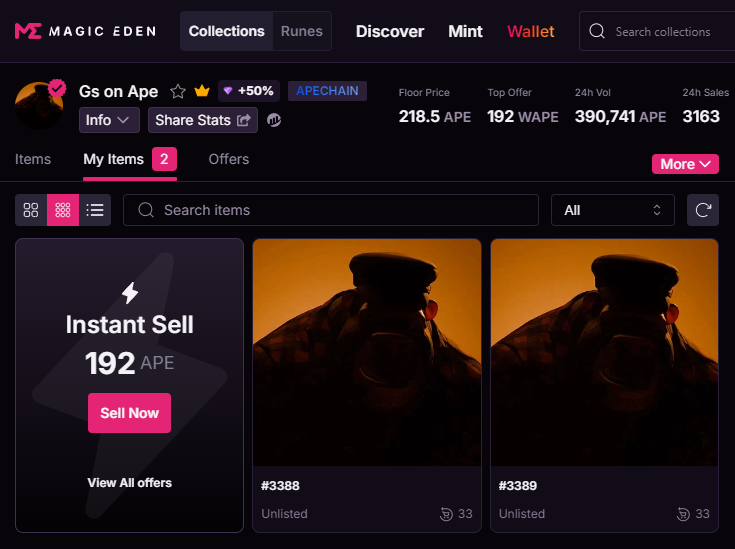Click the 24h Sales value 3163
The width and height of the screenshot is (735, 549).
click(x=701, y=116)
